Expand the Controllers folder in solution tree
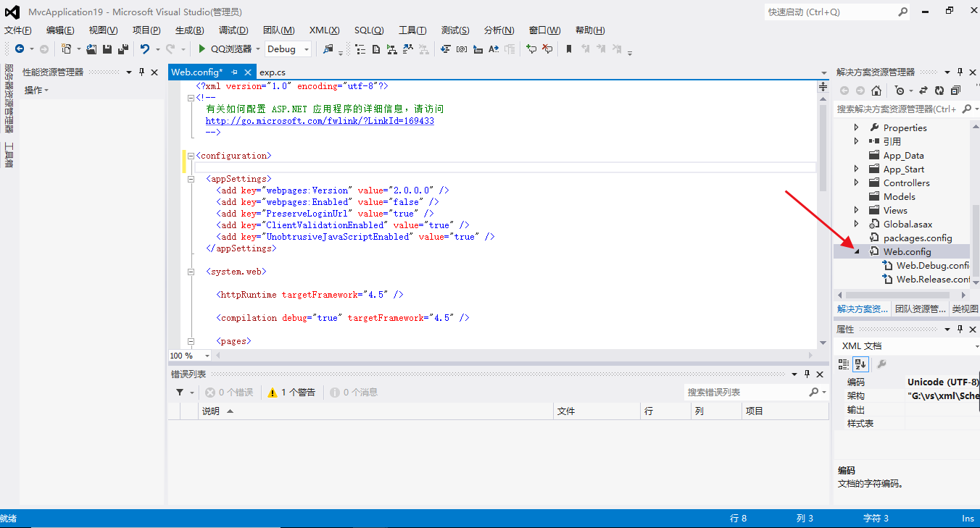 click(x=856, y=183)
